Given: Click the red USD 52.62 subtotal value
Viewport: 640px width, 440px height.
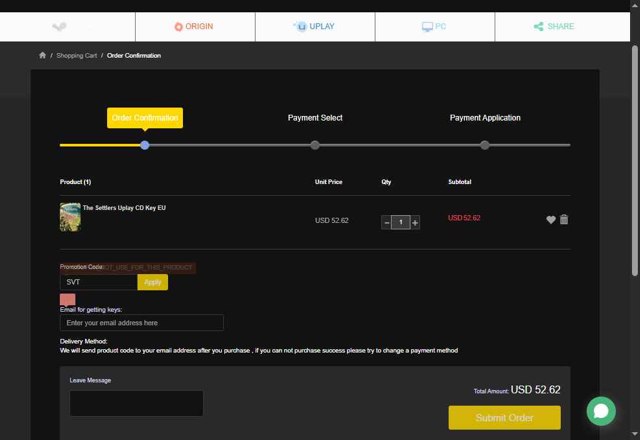Looking at the screenshot, I should [464, 218].
